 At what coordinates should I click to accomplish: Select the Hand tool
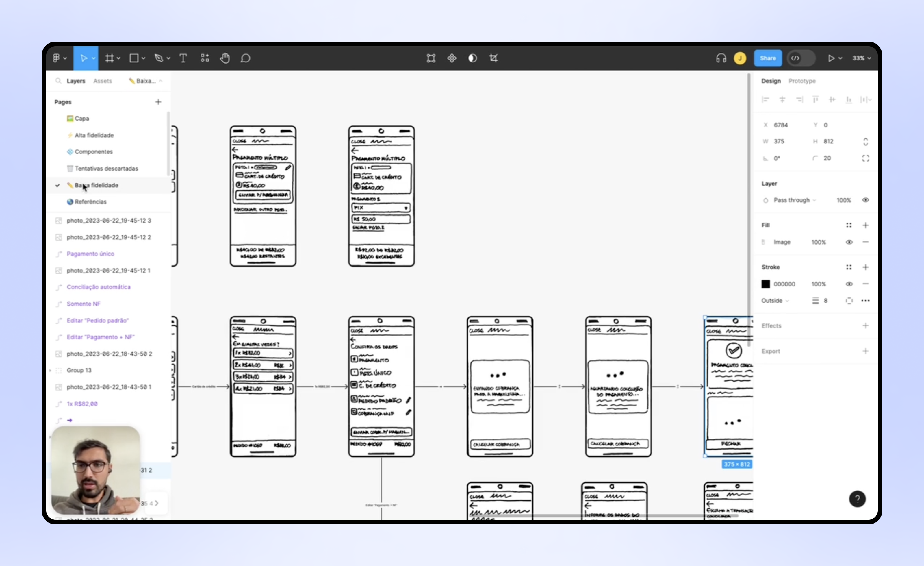point(224,58)
